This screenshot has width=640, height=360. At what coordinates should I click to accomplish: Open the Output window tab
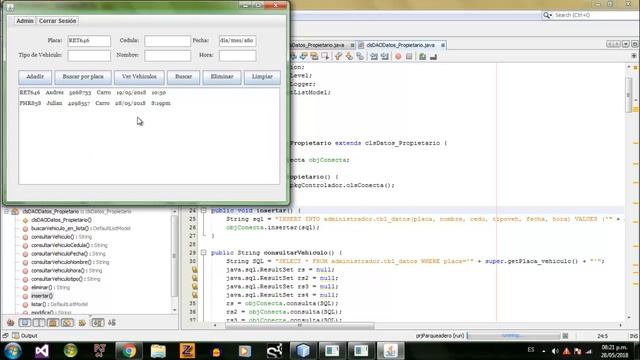point(24,336)
